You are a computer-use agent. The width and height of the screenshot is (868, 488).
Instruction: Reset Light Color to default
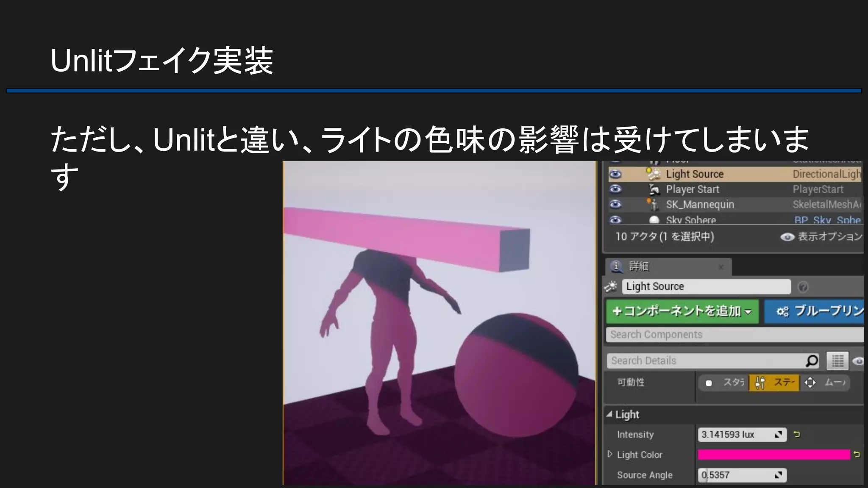[x=857, y=455]
